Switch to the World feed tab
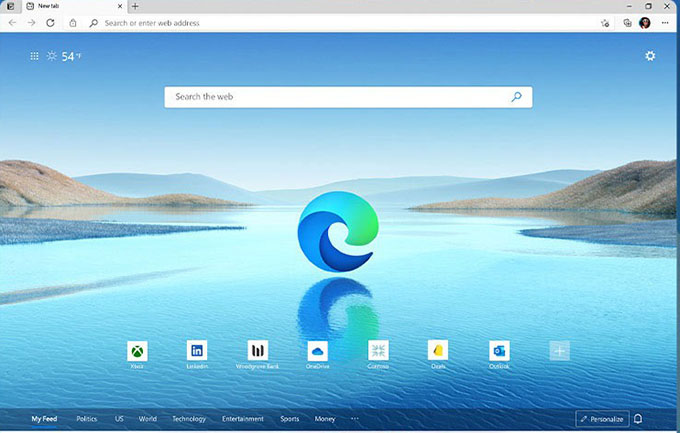680x433 pixels. pos(147,419)
